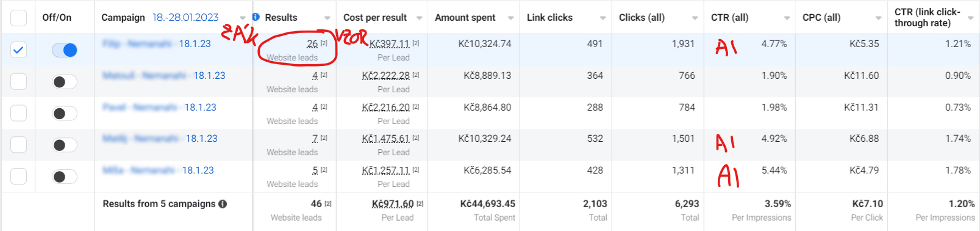
Task: Click footnote [2] icon beside total 46 results
Action: point(328,204)
